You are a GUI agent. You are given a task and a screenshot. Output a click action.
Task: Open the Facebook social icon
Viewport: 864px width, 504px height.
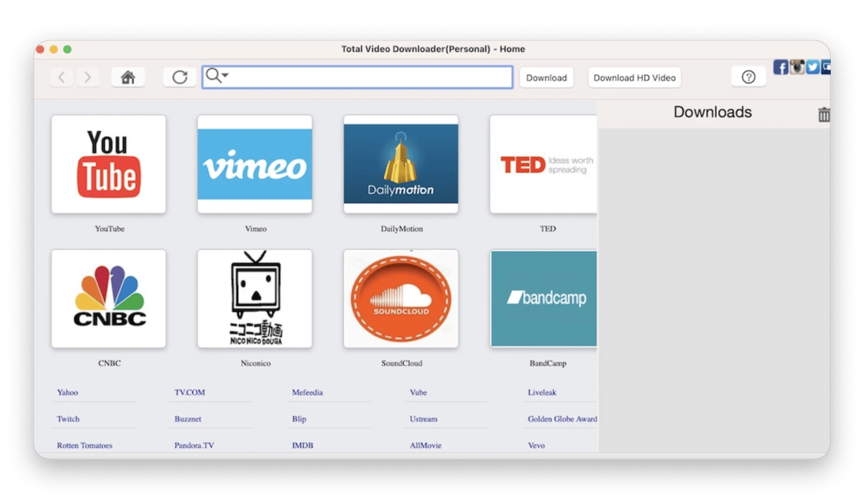click(780, 67)
